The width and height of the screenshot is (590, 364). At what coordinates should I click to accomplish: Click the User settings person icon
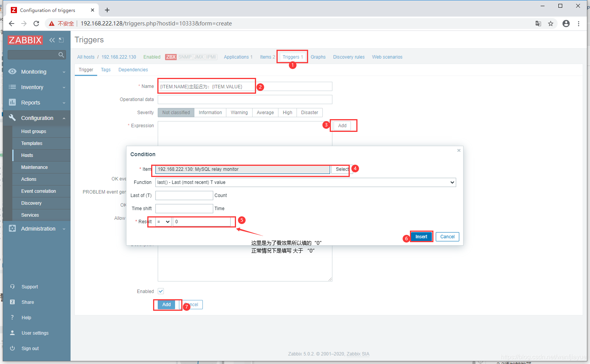point(12,333)
